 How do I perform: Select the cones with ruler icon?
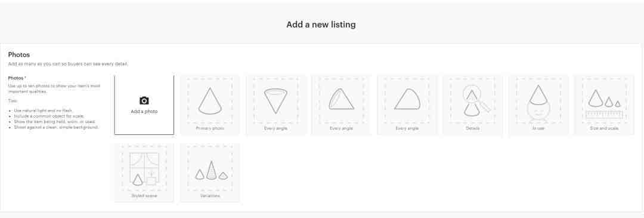coord(604,104)
